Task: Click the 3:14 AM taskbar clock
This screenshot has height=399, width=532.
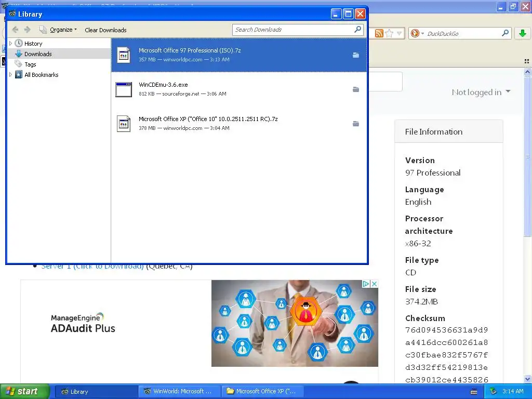Action: 513,392
